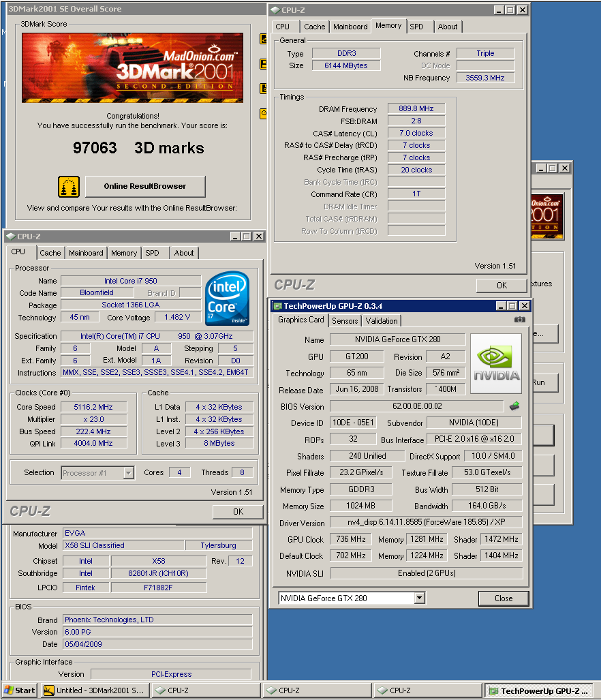
Task: Click the FSB:DRAM ratio 2:8
Action: point(416,121)
